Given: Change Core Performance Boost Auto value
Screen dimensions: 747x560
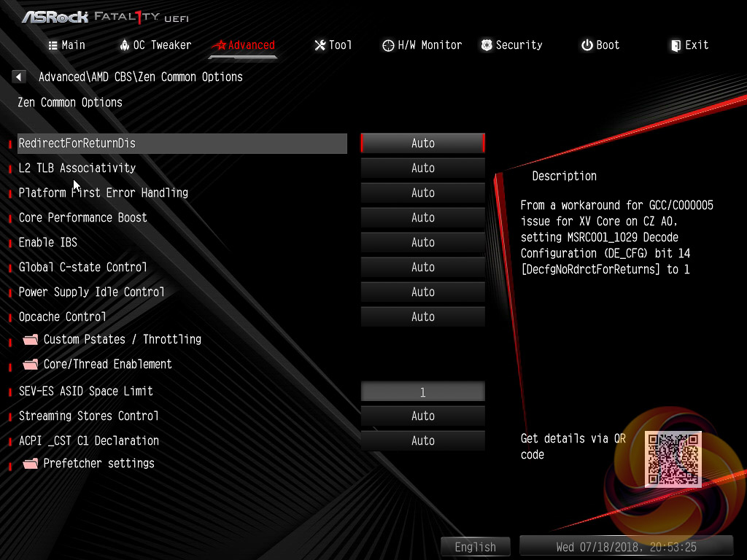Looking at the screenshot, I should [x=423, y=217].
